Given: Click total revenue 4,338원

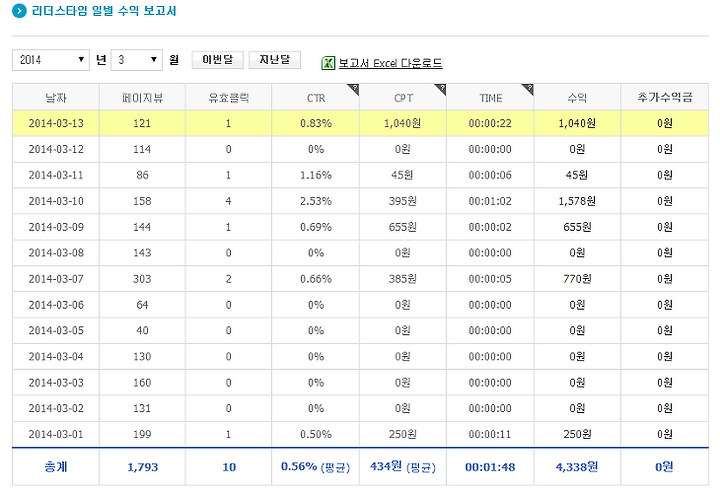Looking at the screenshot, I should pos(577,467).
